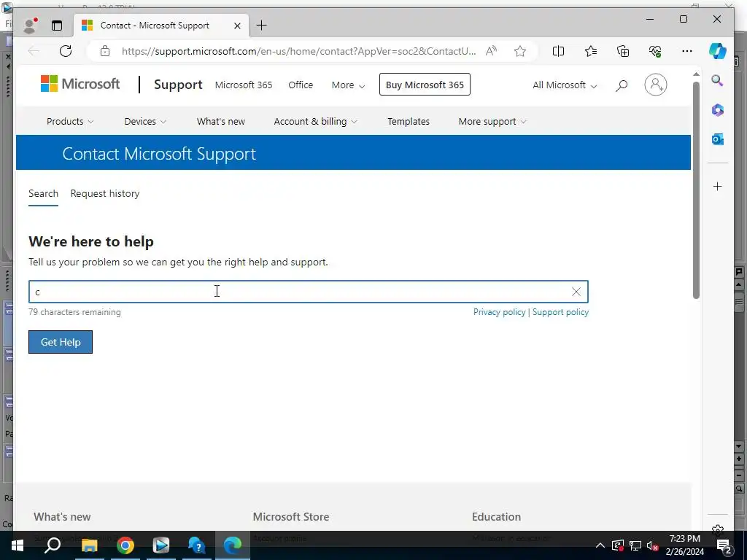747x560 pixels.
Task: Expand the Devices menu
Action: click(x=145, y=122)
